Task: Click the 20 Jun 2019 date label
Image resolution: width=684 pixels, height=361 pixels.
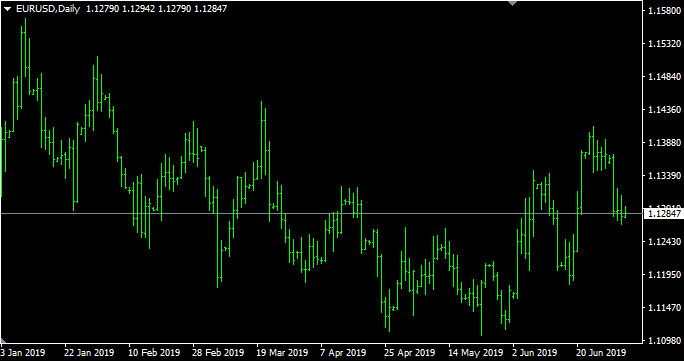Action: 601,352
